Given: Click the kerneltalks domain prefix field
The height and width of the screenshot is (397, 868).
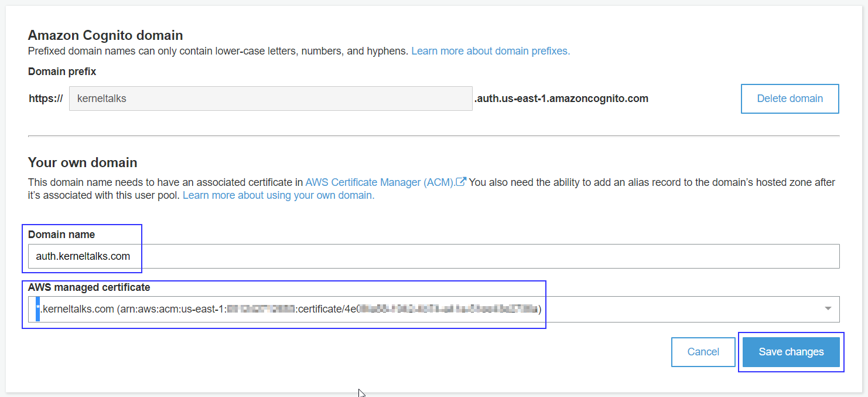Looking at the screenshot, I should click(271, 98).
